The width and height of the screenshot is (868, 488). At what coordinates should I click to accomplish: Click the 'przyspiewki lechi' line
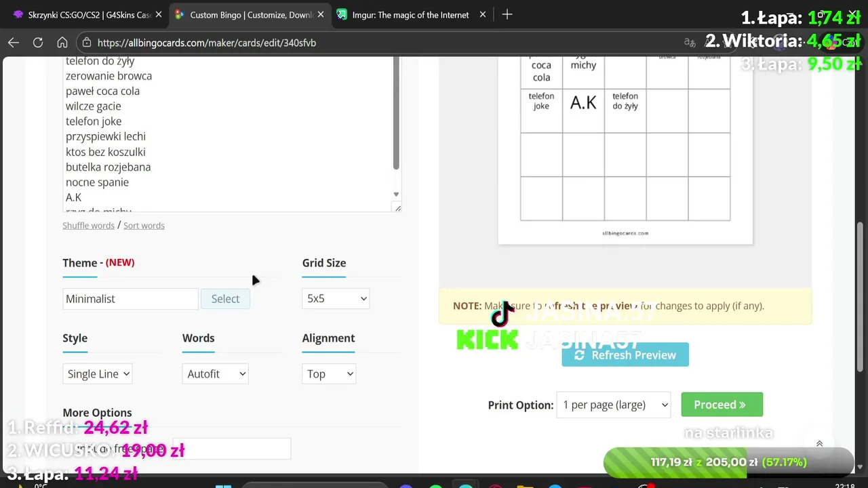[x=105, y=136]
